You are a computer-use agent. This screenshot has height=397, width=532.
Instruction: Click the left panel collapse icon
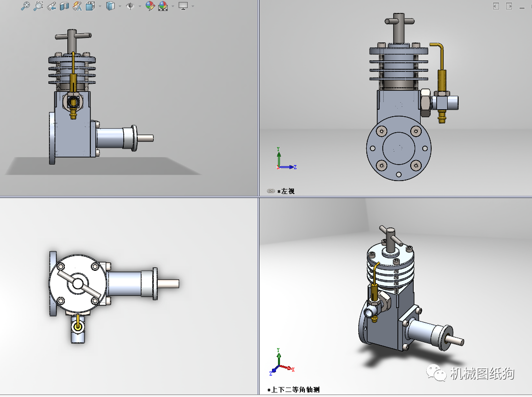point(496,6)
